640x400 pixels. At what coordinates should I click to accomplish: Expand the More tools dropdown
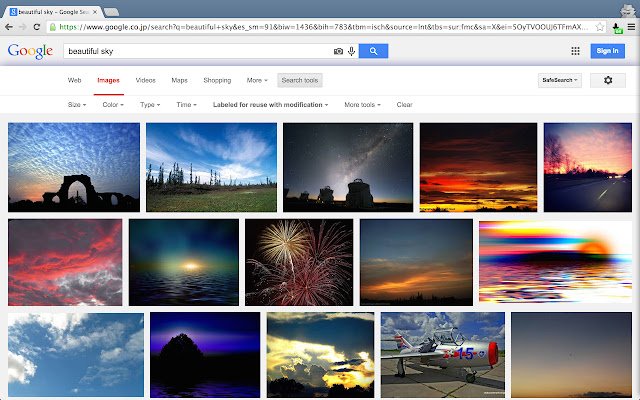(362, 104)
